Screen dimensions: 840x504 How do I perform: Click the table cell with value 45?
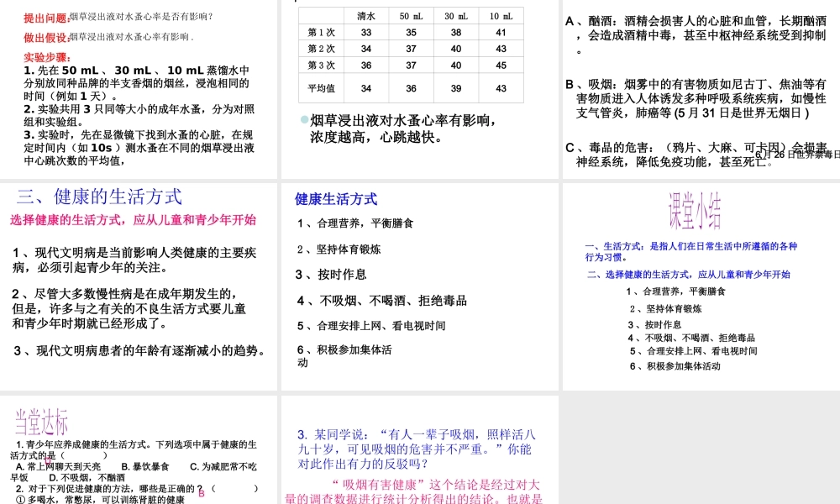(501, 66)
